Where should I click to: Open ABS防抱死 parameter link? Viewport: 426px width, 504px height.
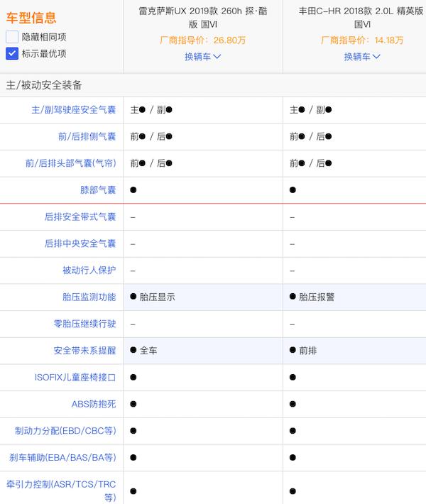94,404
